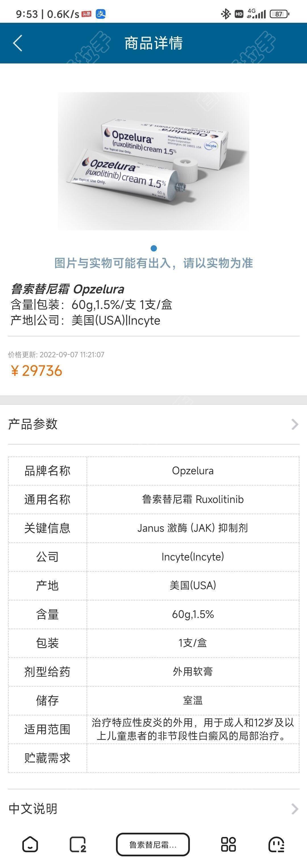Viewport: 307px width, 868px height.
Task: Tap the Janus 激酶 (JAK) 抑制剂 cell
Action: point(193,528)
